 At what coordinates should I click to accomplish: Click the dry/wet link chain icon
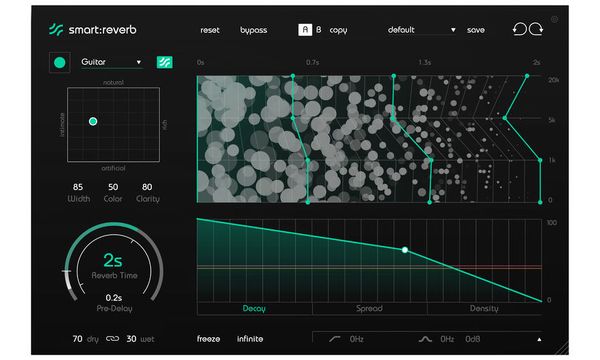click(112, 339)
